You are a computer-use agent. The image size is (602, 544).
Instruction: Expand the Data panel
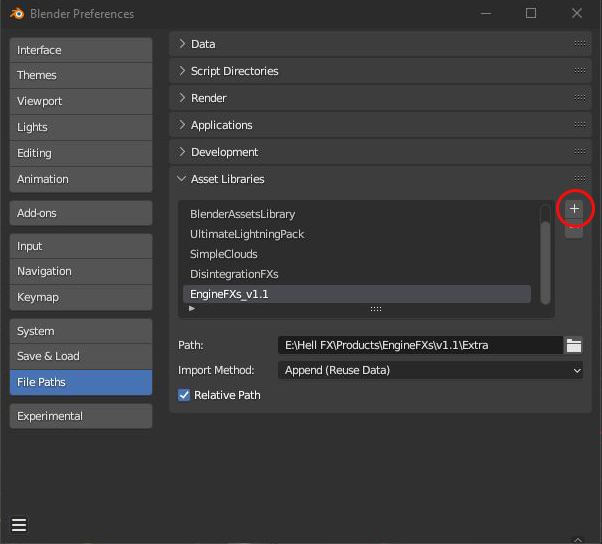182,44
